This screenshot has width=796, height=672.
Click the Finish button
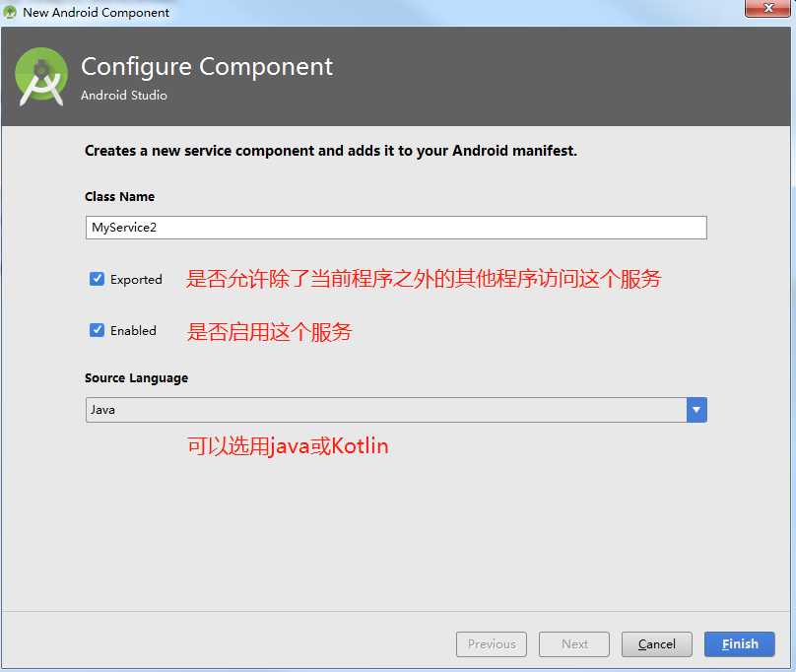[x=739, y=644]
